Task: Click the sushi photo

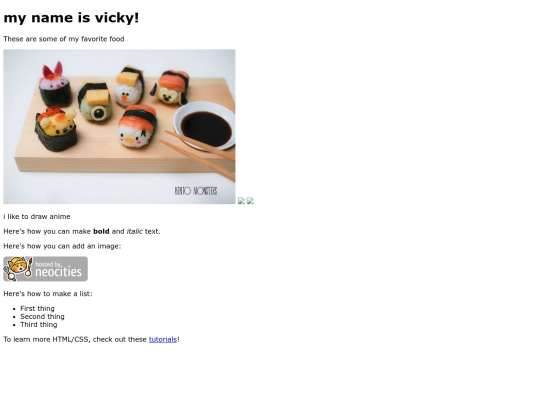Action: point(120,126)
